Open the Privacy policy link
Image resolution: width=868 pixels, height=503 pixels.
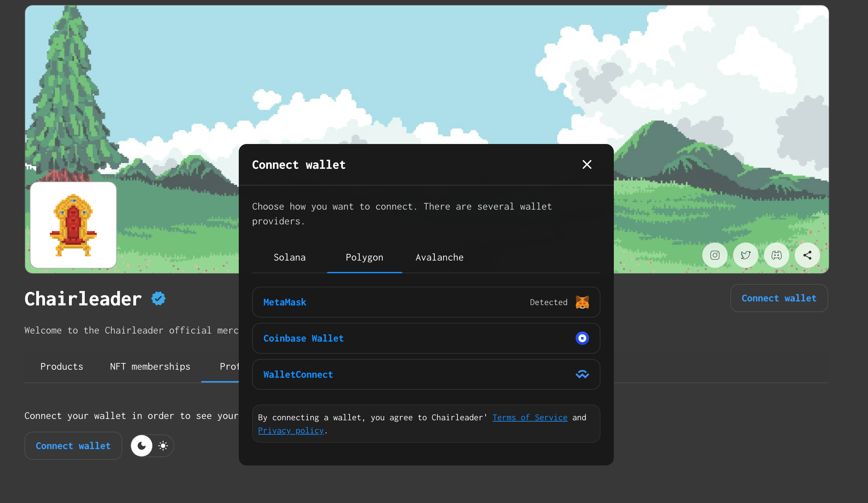pyautogui.click(x=291, y=431)
